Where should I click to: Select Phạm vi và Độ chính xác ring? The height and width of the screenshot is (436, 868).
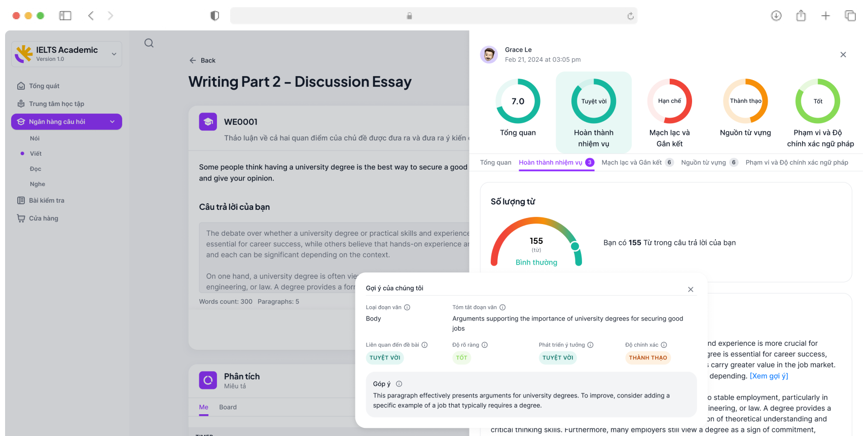coord(818,101)
